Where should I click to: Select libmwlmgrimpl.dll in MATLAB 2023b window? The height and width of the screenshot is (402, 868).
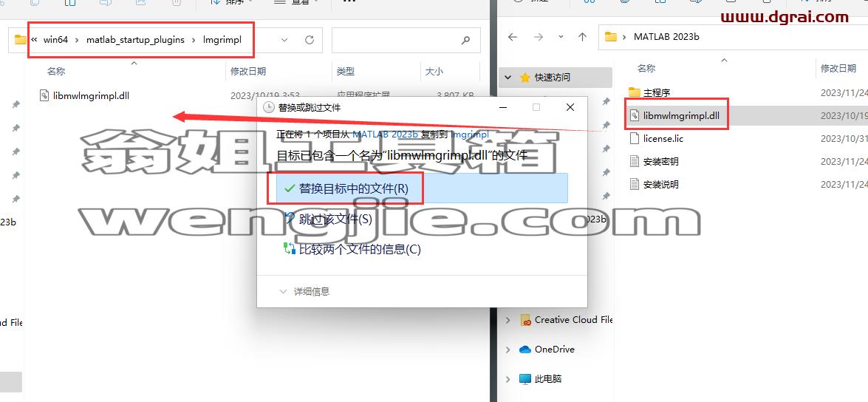[681, 116]
